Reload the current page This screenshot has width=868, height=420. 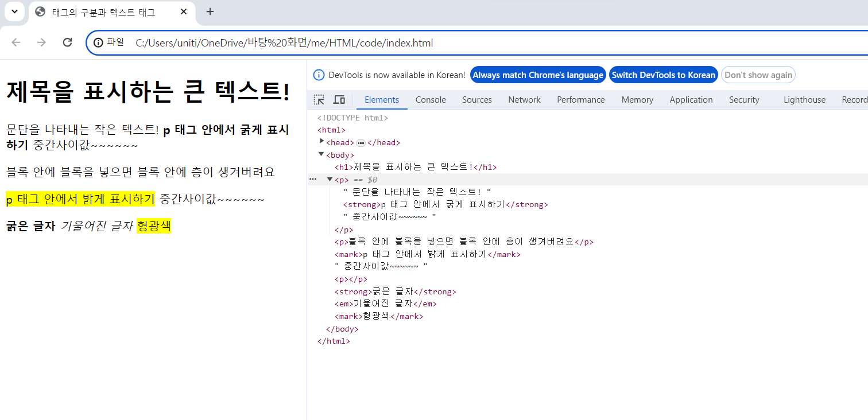[x=67, y=42]
